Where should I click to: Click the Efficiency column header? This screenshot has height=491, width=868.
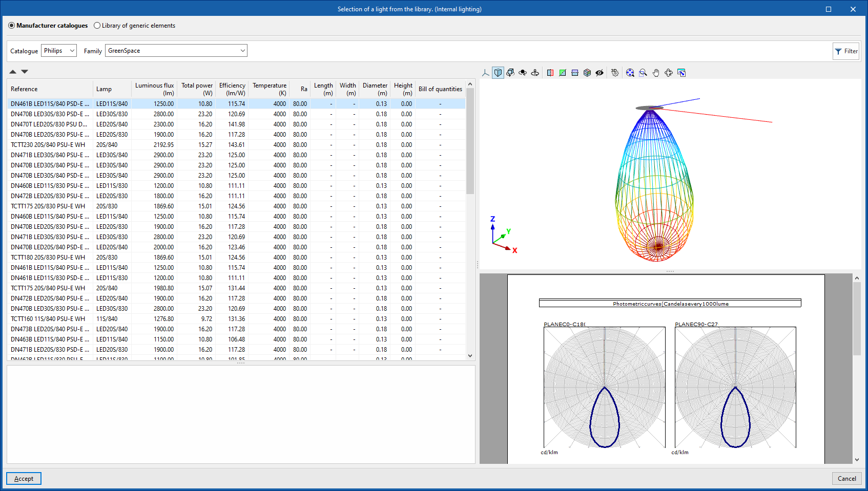pyautogui.click(x=232, y=89)
